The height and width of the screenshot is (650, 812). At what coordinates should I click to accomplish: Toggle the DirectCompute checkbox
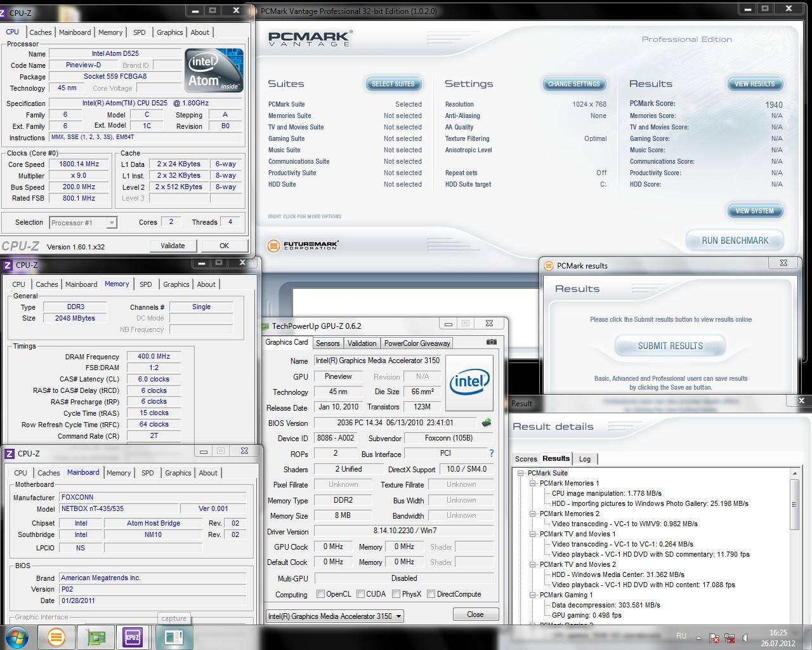pos(431,594)
